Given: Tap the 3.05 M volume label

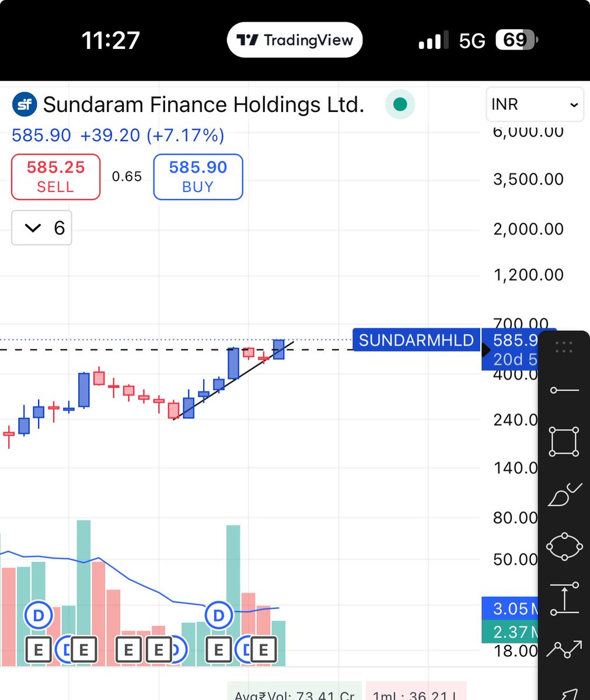Looking at the screenshot, I should pos(509,608).
